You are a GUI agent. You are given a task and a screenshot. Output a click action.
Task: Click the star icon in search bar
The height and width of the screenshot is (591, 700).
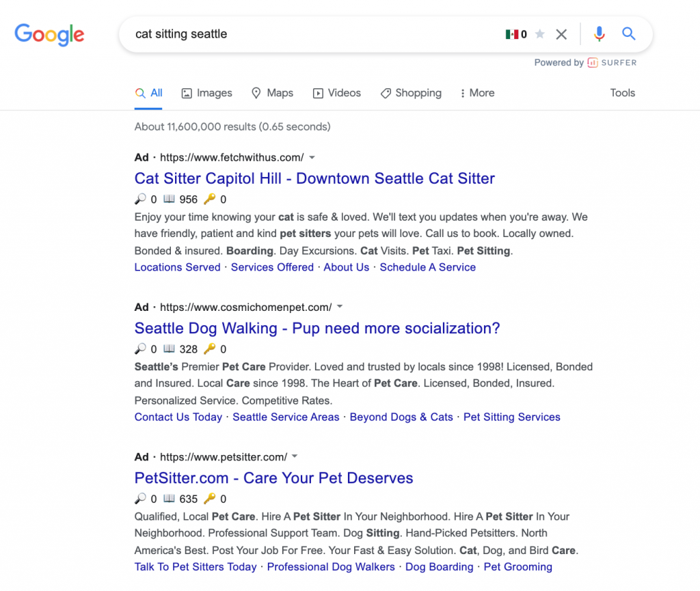tap(540, 34)
